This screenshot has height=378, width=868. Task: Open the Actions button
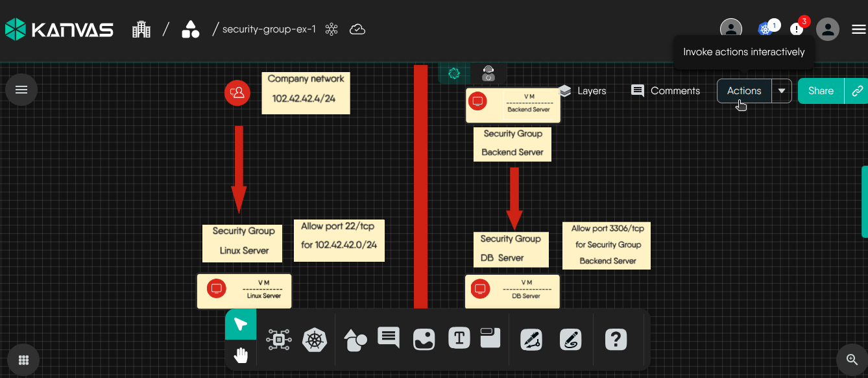pos(743,91)
